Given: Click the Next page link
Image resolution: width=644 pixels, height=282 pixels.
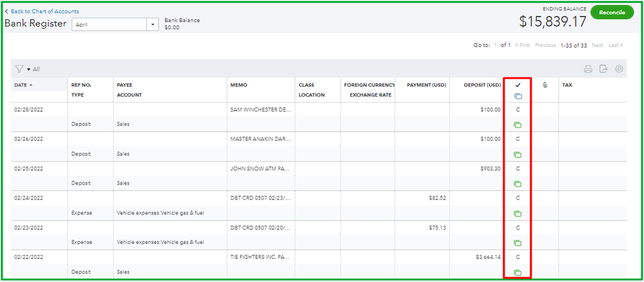Looking at the screenshot, I should pyautogui.click(x=598, y=45).
